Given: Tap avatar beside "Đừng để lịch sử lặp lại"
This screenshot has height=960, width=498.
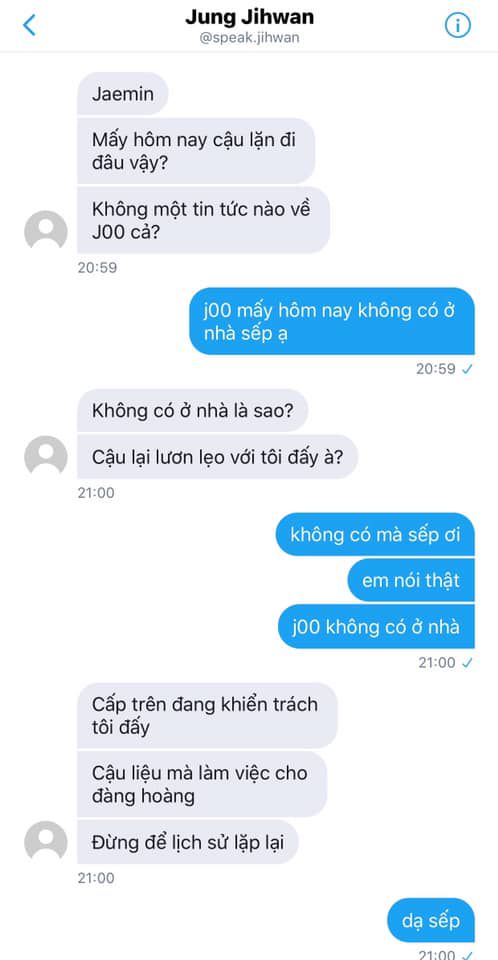Looking at the screenshot, I should point(46,841).
